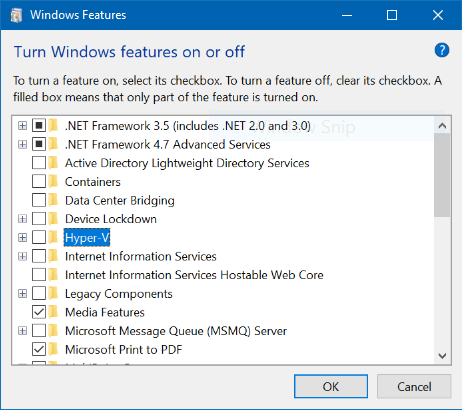
Task: Dismiss dialog with the Cancel button
Action: pyautogui.click(x=414, y=386)
